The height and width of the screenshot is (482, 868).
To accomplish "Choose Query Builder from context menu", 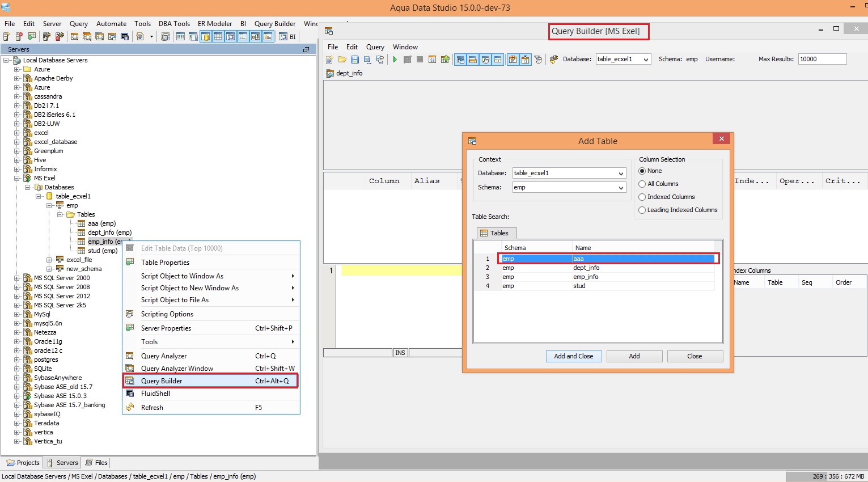I will point(210,381).
